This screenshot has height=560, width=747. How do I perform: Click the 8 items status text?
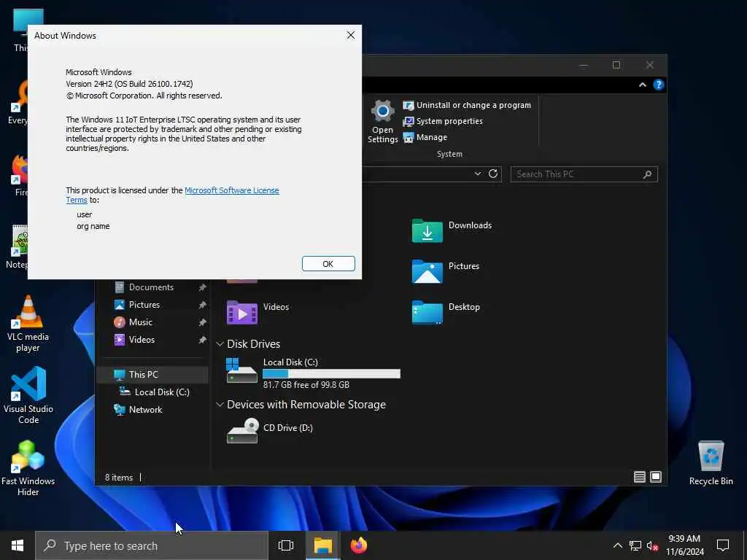pos(119,477)
